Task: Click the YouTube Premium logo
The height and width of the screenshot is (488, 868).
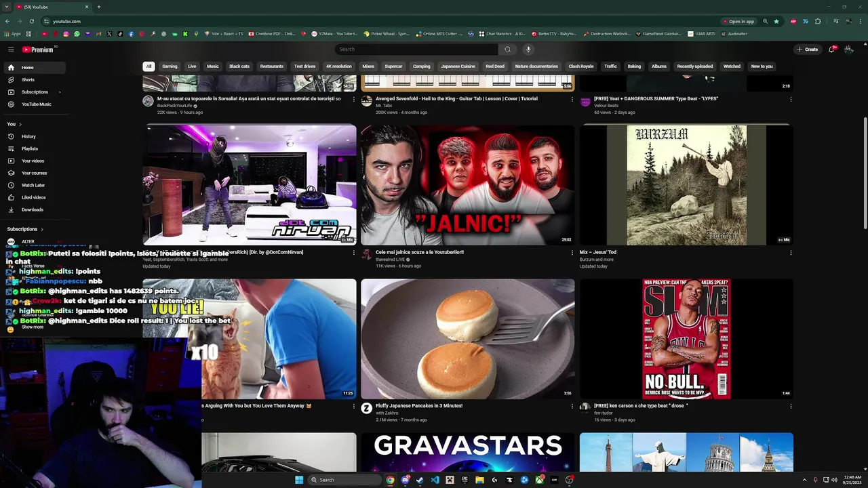Action: pos(37,49)
